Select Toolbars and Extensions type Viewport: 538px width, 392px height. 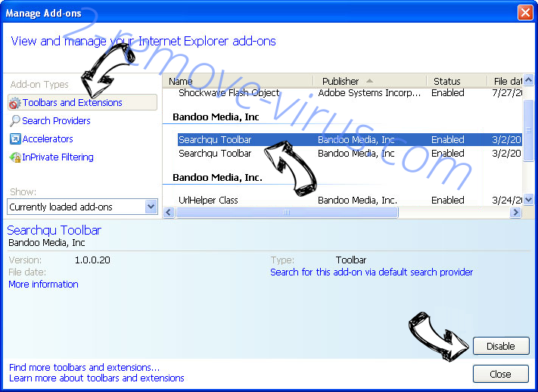[x=82, y=103]
